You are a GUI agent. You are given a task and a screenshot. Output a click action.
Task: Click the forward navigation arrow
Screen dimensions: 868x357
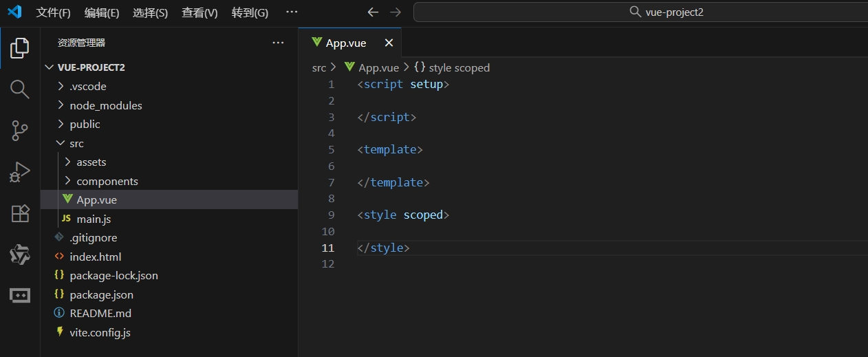[395, 12]
